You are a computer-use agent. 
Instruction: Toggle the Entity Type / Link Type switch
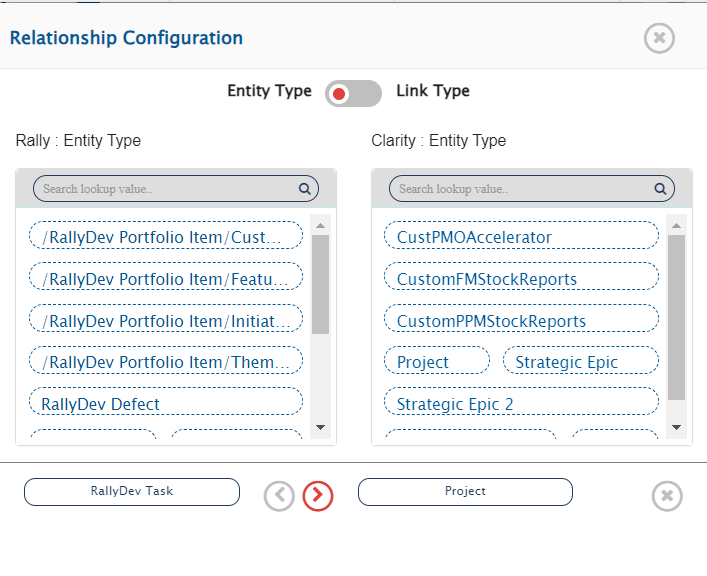coord(353,93)
